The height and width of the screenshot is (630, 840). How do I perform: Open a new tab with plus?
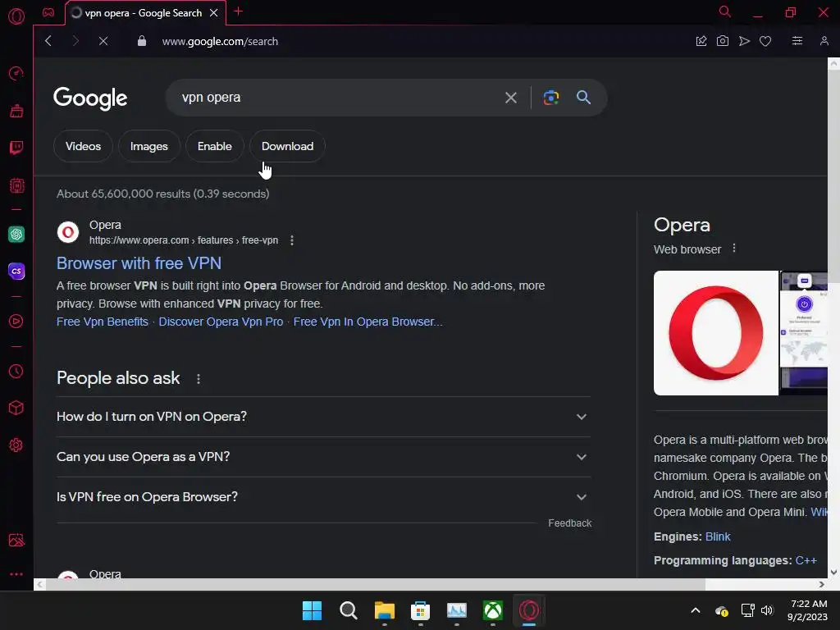(239, 11)
